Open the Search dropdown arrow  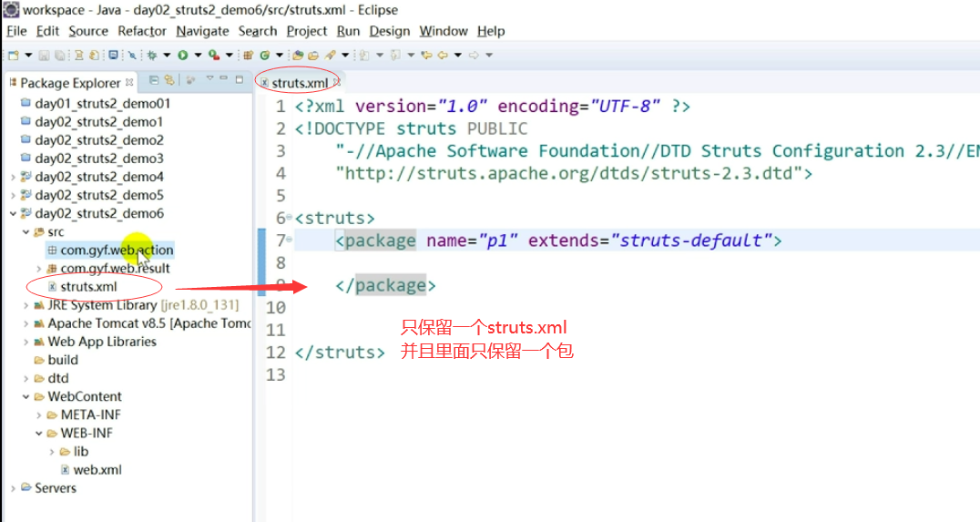point(345,56)
